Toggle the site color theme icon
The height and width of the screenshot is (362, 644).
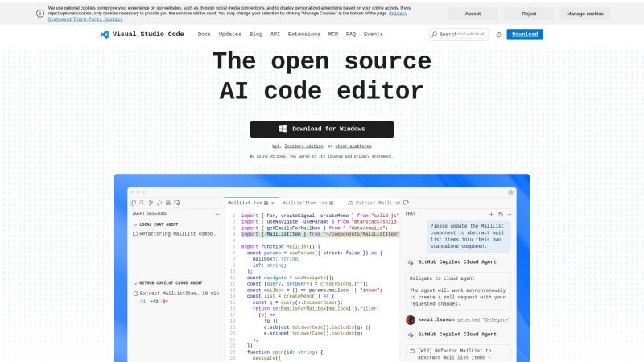(498, 35)
